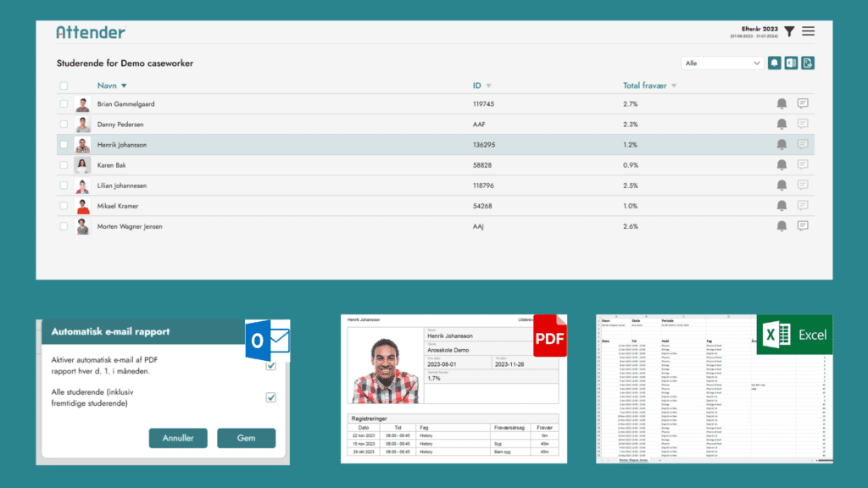
Task: Uncheck the automatic monthly PDF email option
Action: point(271,366)
